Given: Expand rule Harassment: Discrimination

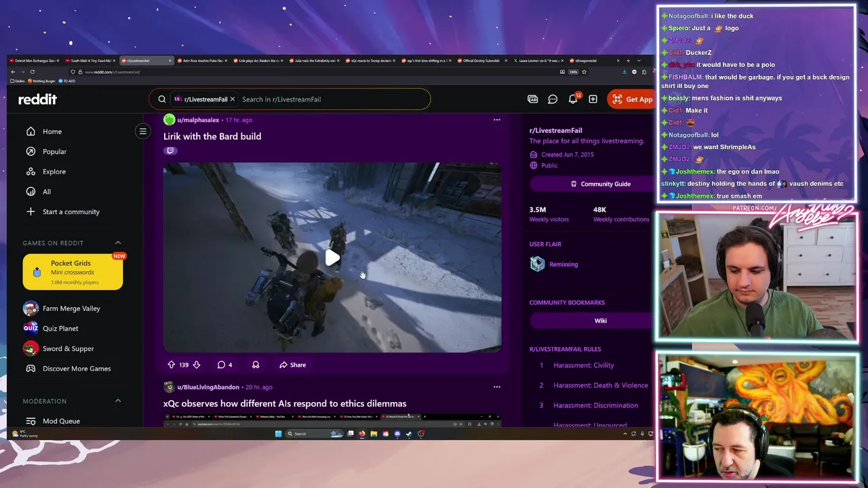Looking at the screenshot, I should (595, 405).
